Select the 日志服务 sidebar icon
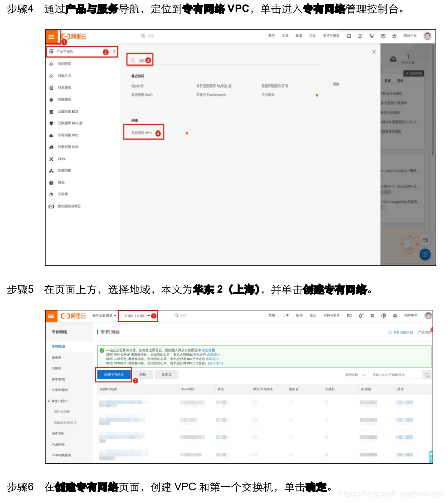Viewport: 448px width, 503px height. click(51, 88)
